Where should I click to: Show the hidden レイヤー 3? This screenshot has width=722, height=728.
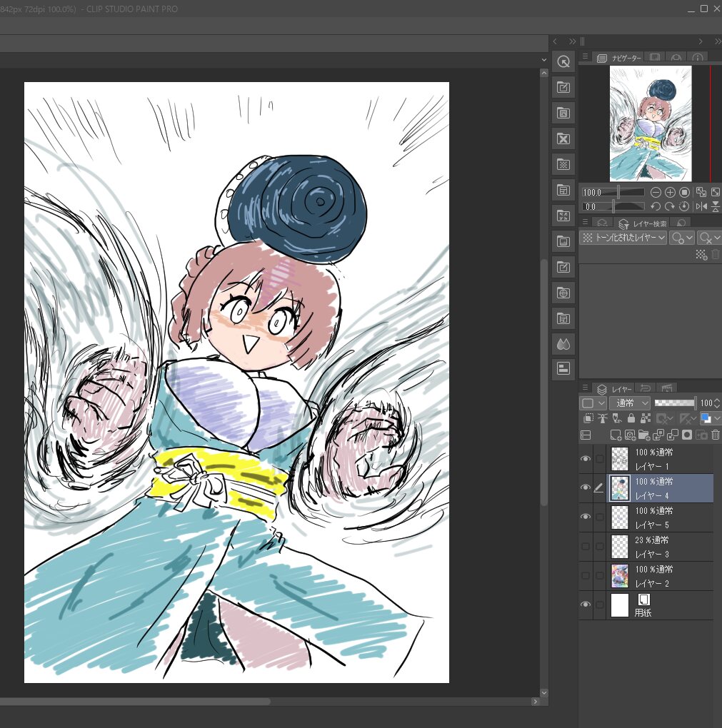586,547
